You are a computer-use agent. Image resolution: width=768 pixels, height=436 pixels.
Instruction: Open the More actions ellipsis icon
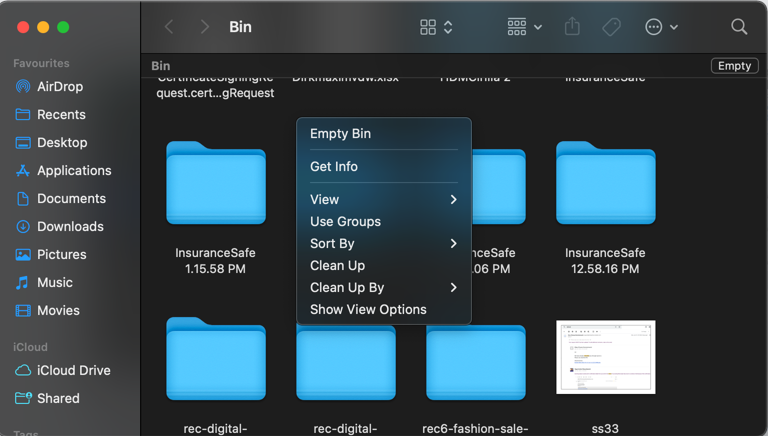point(654,27)
